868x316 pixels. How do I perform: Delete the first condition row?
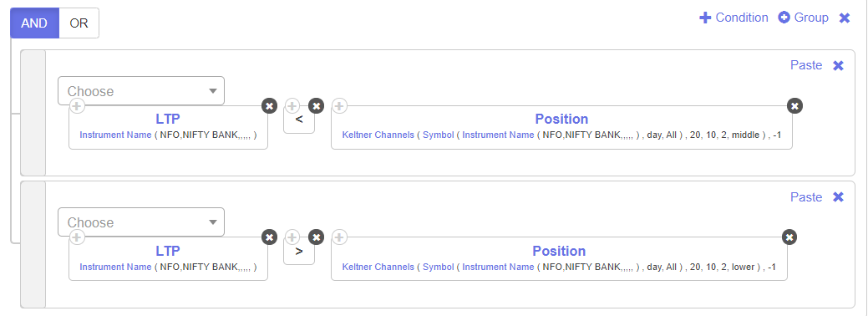(838, 65)
